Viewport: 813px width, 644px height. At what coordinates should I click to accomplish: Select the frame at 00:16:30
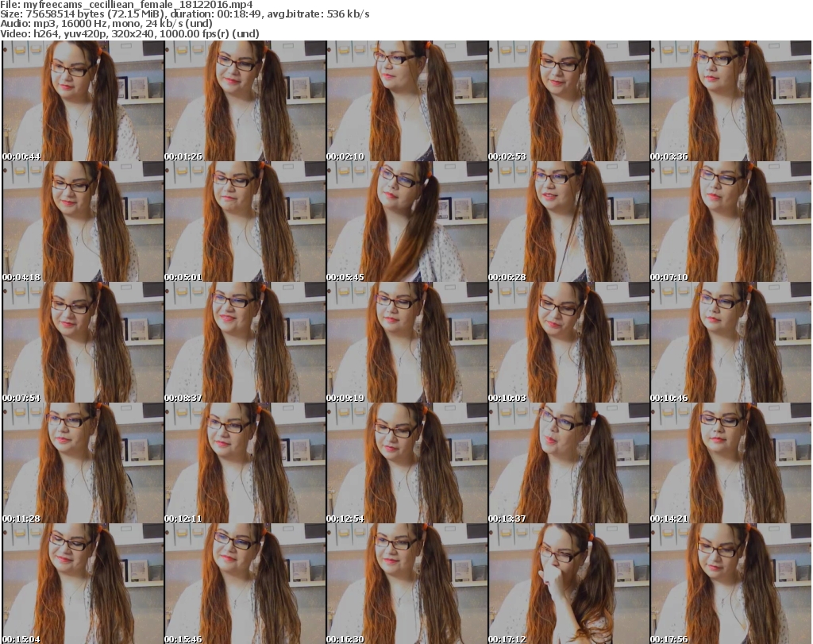pyautogui.click(x=406, y=584)
